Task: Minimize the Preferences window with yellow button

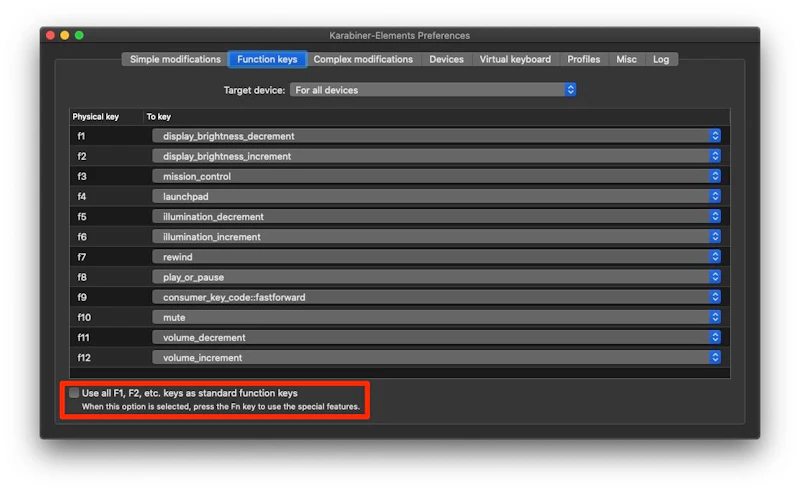Action: [65, 35]
